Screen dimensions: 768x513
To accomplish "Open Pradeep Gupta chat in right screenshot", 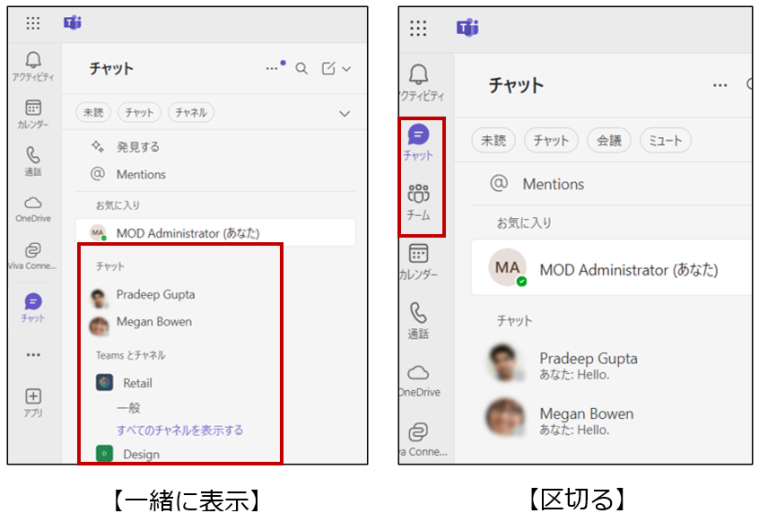I will click(563, 364).
